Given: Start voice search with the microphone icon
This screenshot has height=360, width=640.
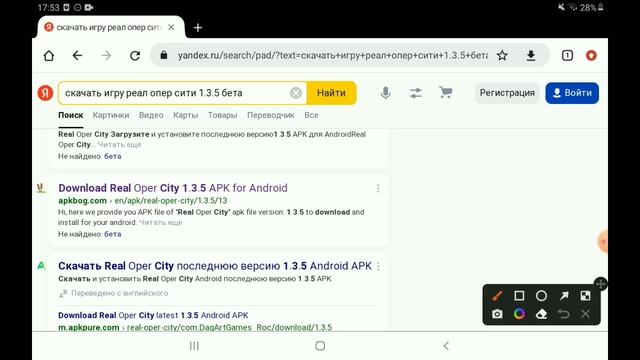Looking at the screenshot, I should point(385,93).
